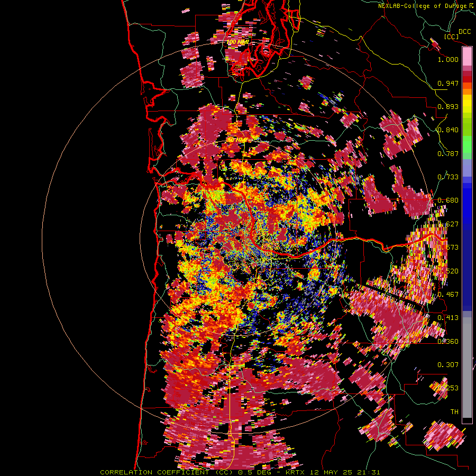Select the 0.733 scale value

(448, 177)
